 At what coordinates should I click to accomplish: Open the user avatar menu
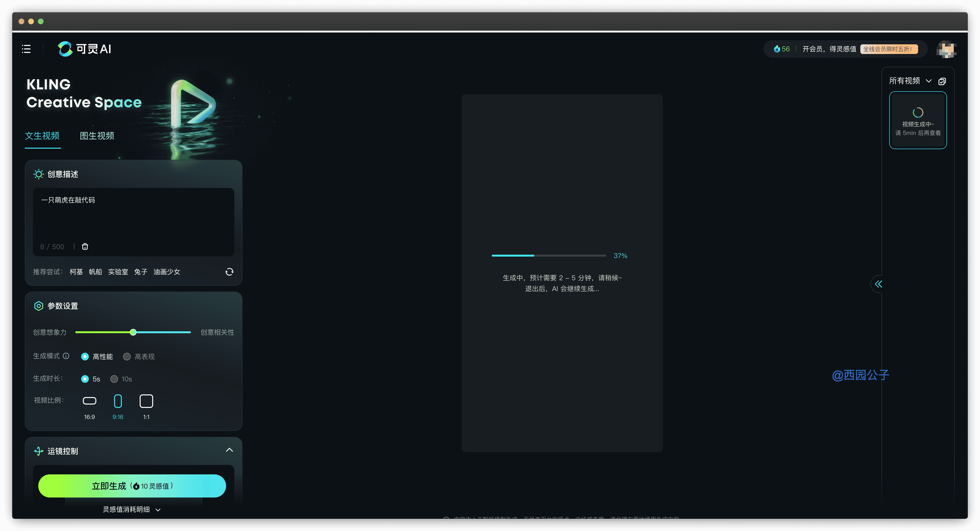click(x=946, y=49)
